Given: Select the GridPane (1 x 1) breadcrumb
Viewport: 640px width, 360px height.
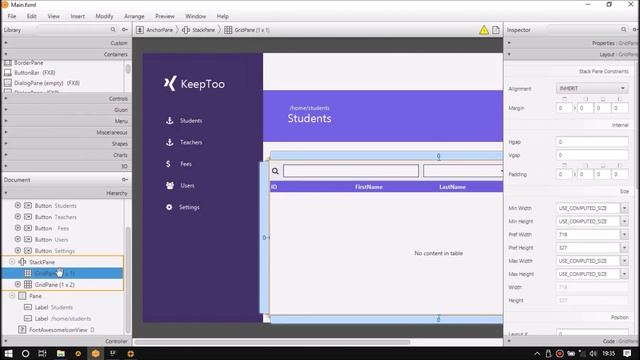Looking at the screenshot, I should pos(247,30).
